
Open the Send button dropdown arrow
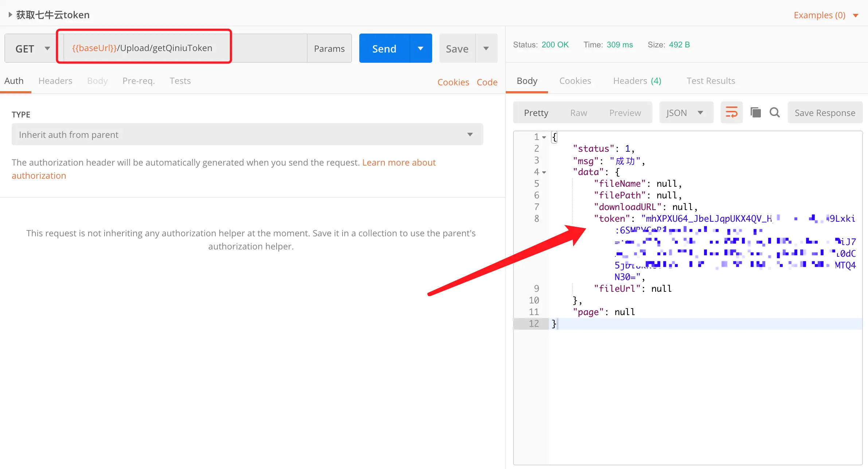421,49
